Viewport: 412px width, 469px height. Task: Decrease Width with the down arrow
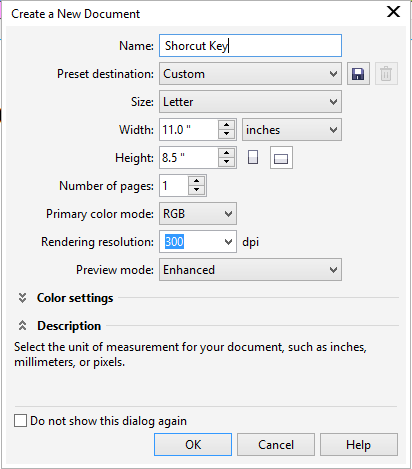coord(227,134)
